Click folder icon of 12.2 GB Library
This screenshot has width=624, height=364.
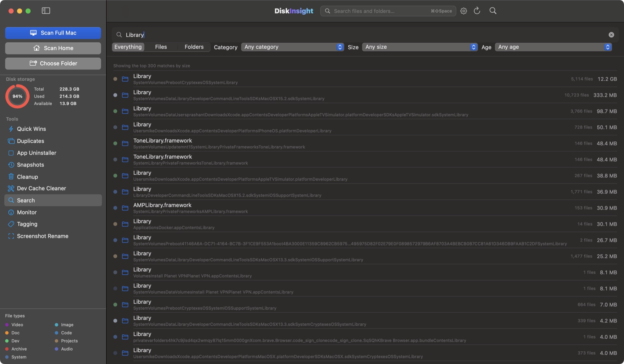(125, 79)
